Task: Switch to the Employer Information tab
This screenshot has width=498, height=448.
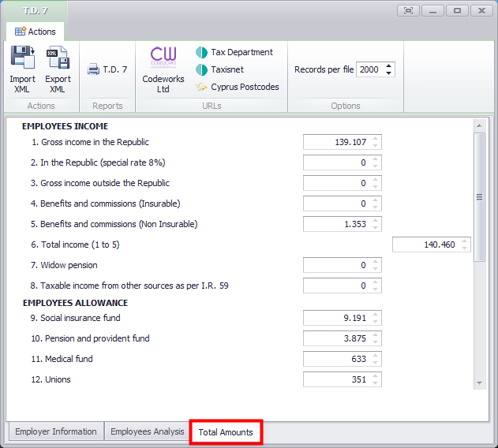Action: (x=56, y=431)
